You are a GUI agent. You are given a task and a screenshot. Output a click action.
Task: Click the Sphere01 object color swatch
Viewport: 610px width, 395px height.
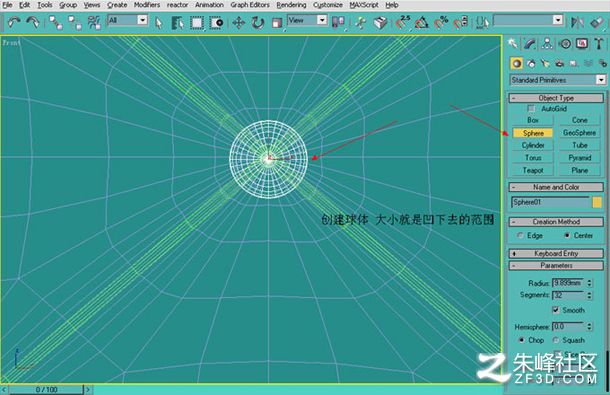tap(597, 202)
